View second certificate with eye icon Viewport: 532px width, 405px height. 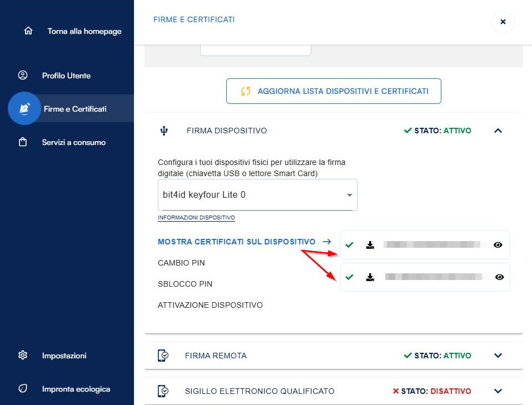(x=499, y=277)
